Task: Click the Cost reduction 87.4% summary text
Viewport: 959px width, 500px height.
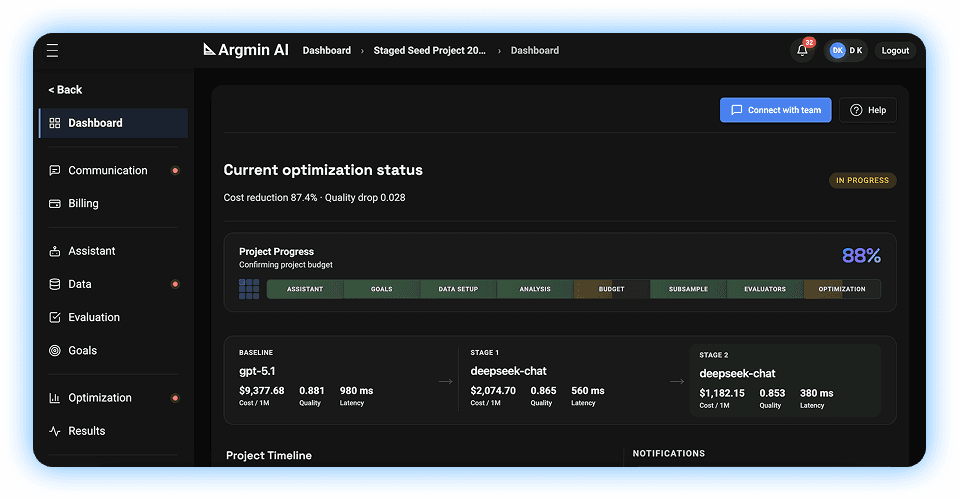Action: 314,197
